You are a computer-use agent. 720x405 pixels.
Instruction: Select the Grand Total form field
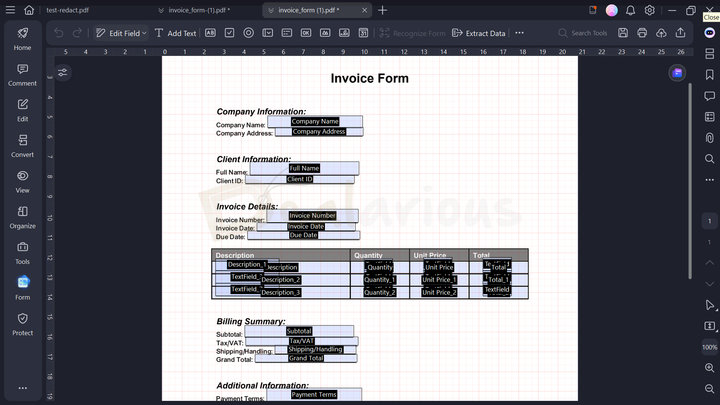306,359
